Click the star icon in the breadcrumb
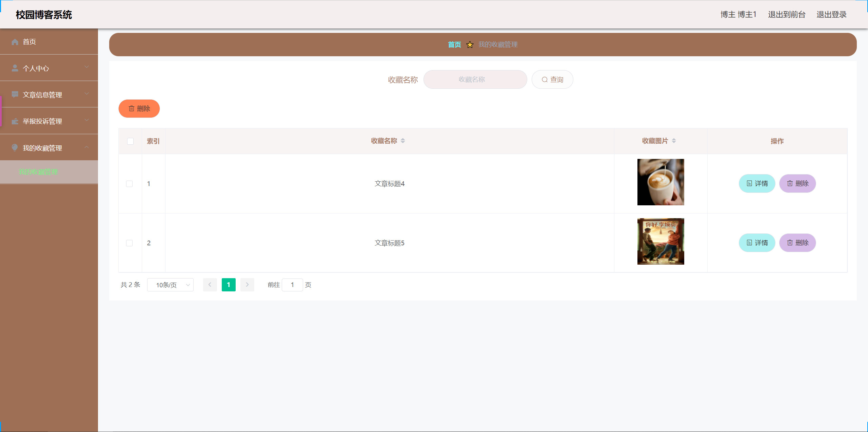This screenshot has width=868, height=432. pyautogui.click(x=470, y=44)
